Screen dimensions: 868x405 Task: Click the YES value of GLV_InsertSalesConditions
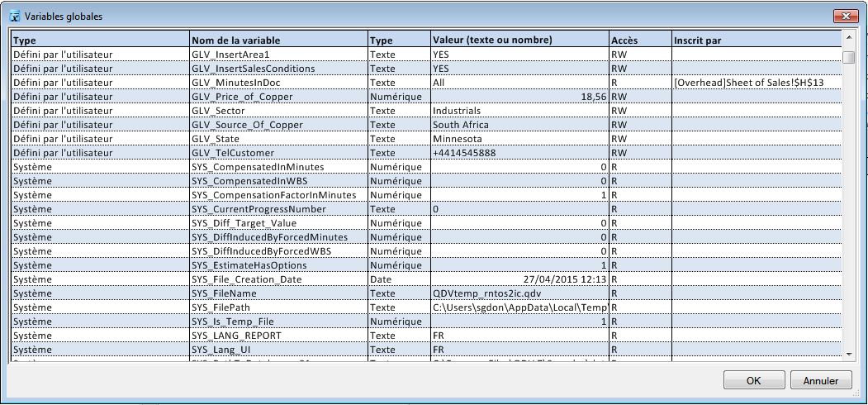519,68
